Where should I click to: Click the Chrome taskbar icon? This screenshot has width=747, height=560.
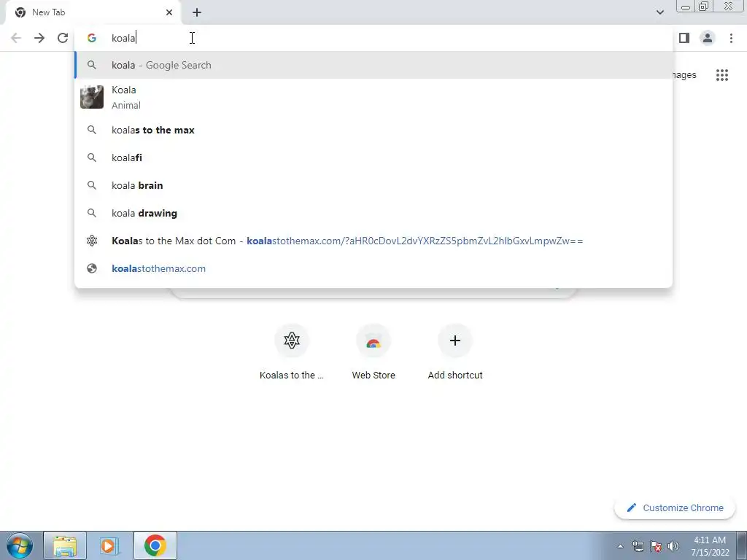tap(155, 545)
